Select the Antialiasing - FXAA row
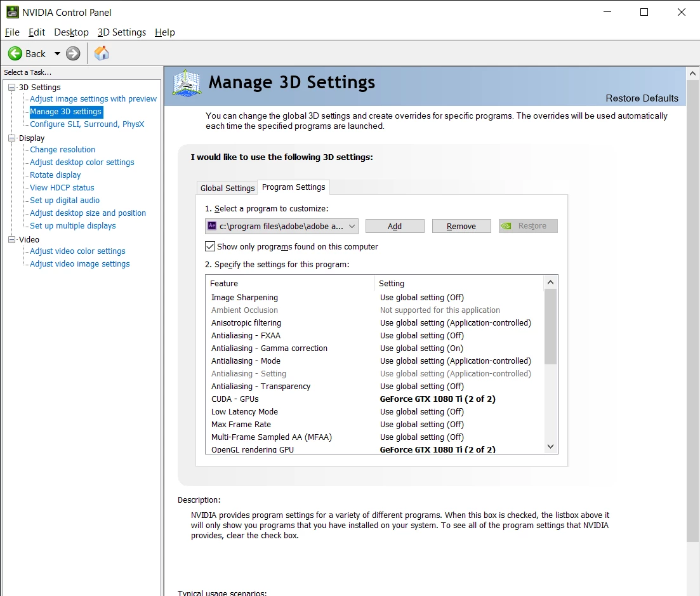 [374, 335]
